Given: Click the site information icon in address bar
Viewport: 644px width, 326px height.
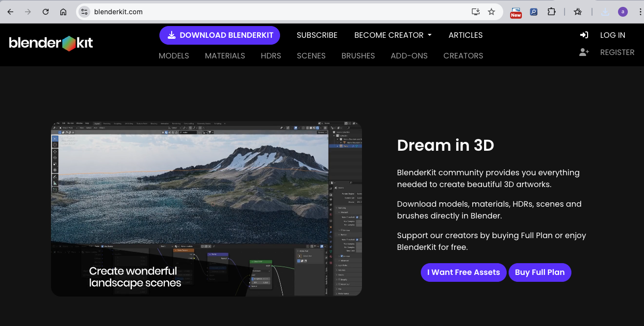Looking at the screenshot, I should [84, 12].
